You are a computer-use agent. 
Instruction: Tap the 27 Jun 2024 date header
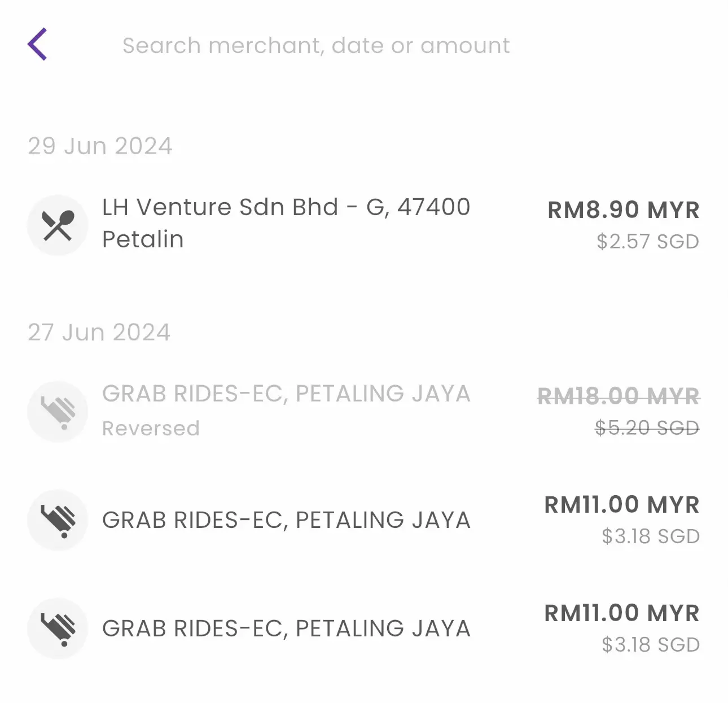[99, 333]
